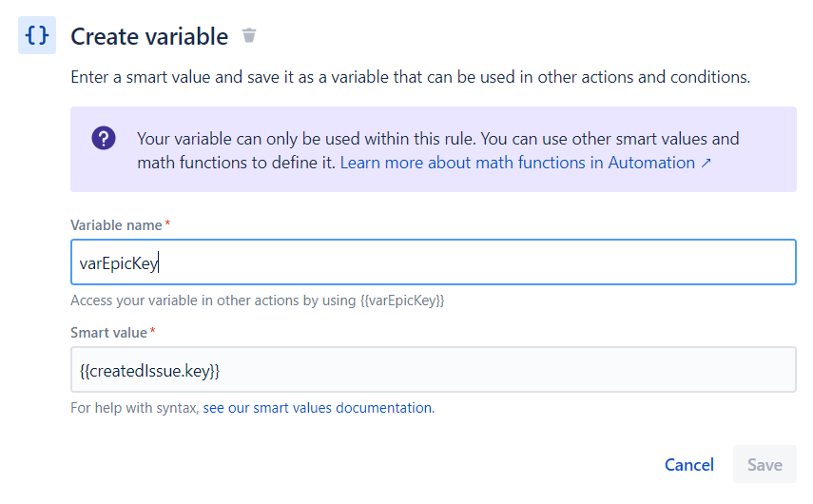This screenshot has width=813, height=504.
Task: Click the red asterisk beside Variable name
Action: (x=168, y=224)
